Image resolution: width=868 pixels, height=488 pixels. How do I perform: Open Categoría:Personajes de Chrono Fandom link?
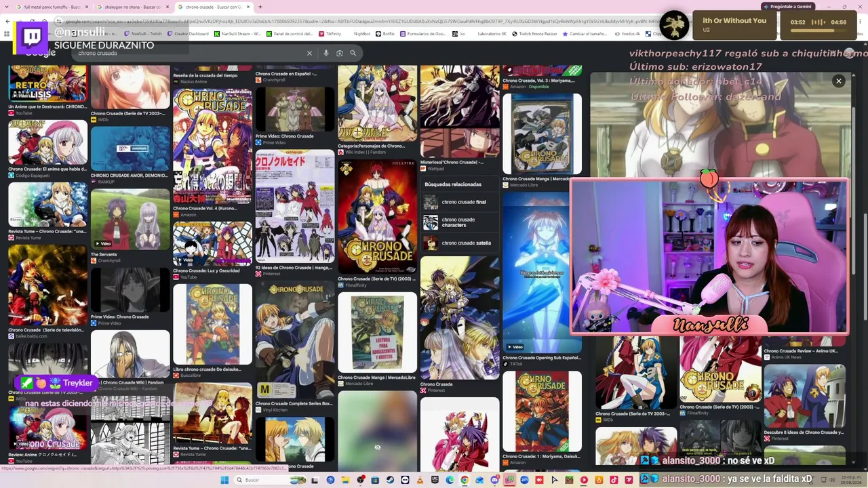[x=372, y=146]
